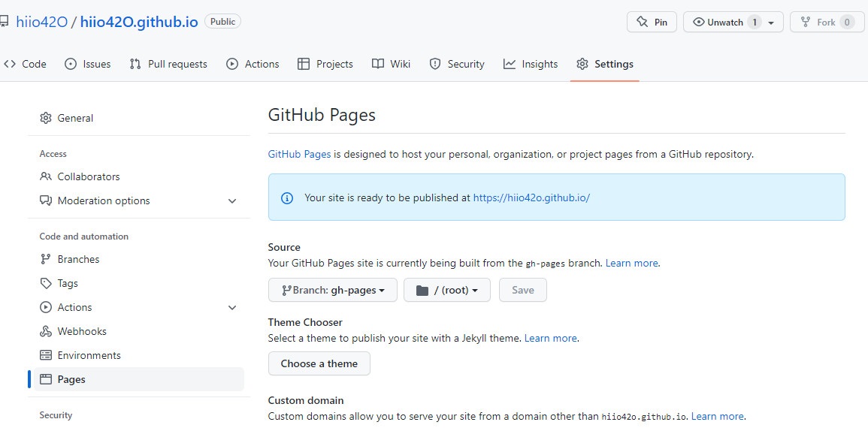
Task: Click the Unwatch count badge showing 1
Action: (x=754, y=22)
